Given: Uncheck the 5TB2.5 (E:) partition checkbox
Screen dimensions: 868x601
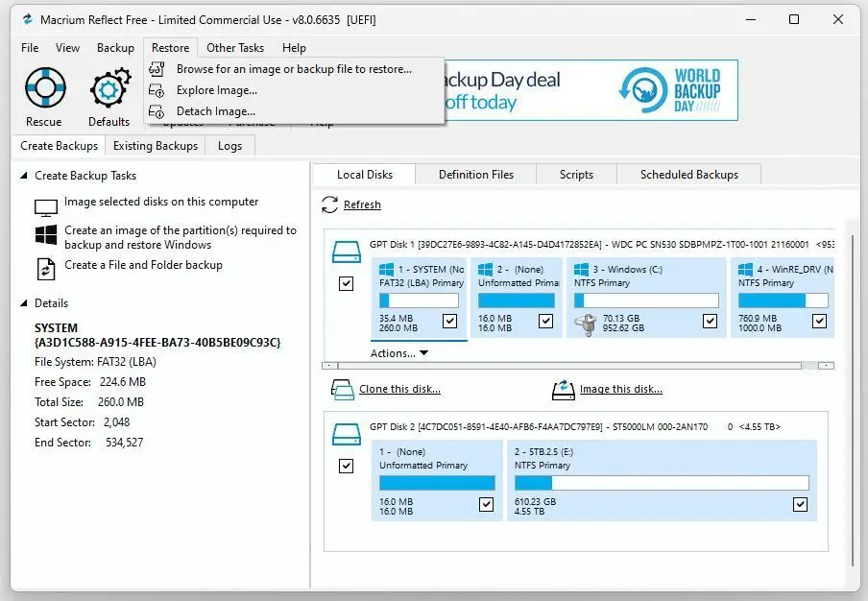Looking at the screenshot, I should (x=800, y=504).
